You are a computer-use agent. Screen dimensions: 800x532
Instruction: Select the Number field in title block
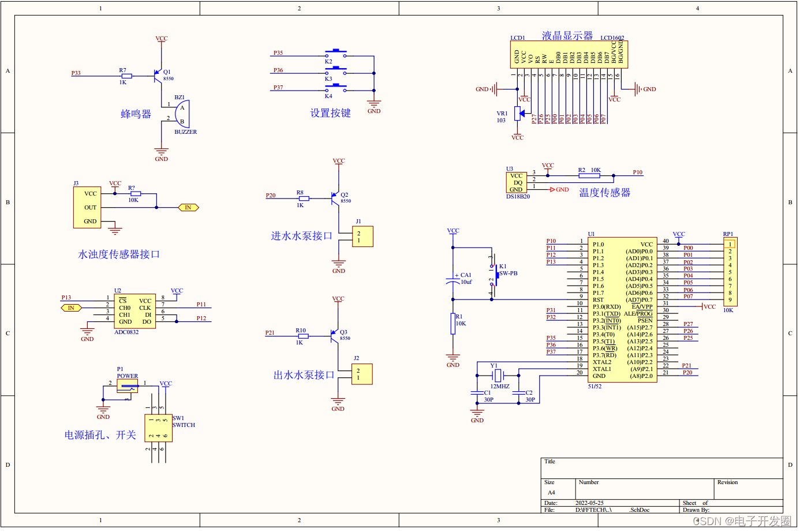point(645,489)
